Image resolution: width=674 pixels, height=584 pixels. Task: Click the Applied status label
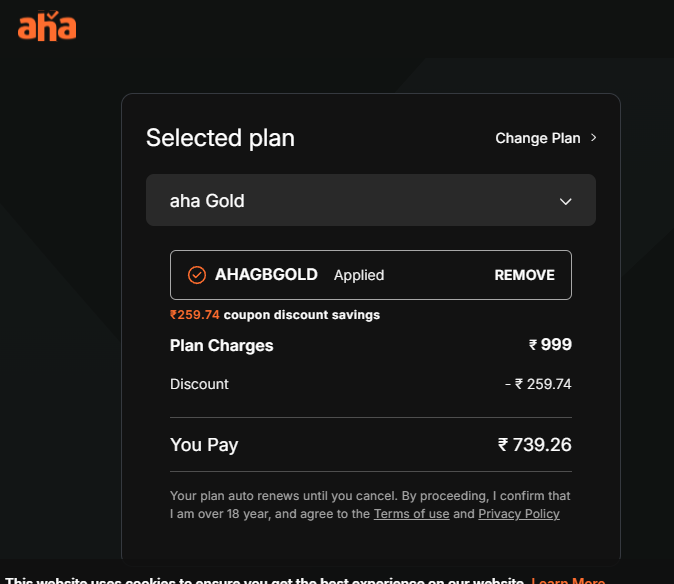(x=359, y=275)
